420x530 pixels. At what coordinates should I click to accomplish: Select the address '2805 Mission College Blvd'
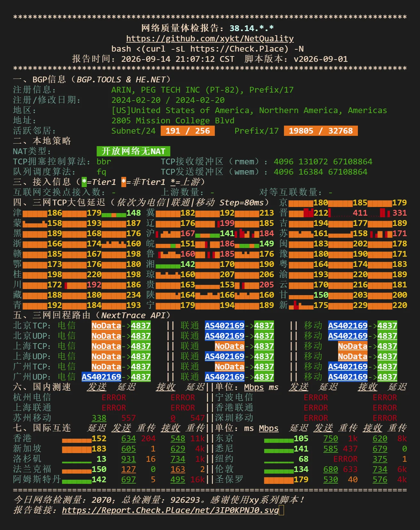coord(173,120)
